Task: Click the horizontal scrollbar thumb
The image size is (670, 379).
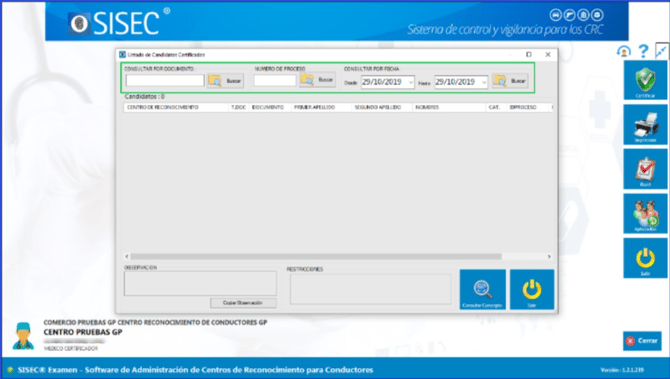Action: click(316, 256)
